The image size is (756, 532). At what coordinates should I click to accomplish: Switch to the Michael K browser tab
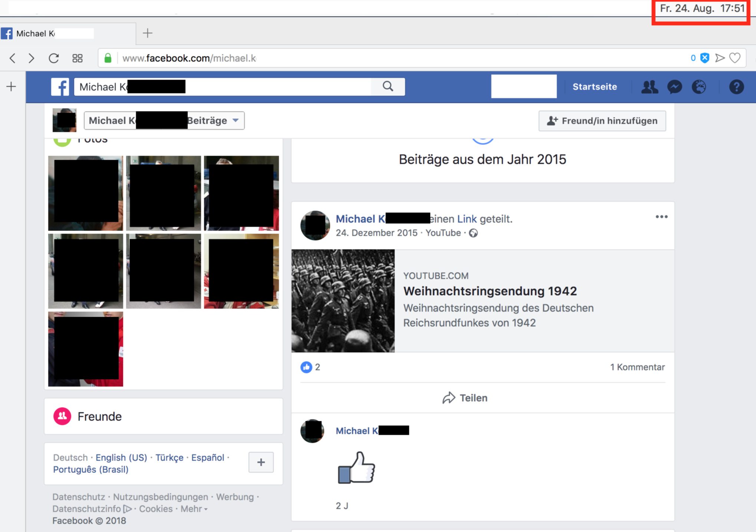68,33
